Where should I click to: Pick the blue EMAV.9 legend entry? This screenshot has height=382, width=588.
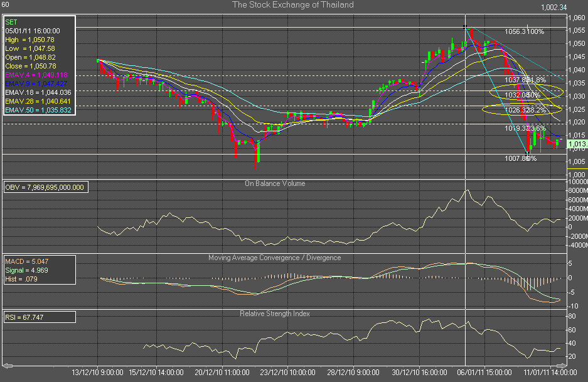point(36,84)
